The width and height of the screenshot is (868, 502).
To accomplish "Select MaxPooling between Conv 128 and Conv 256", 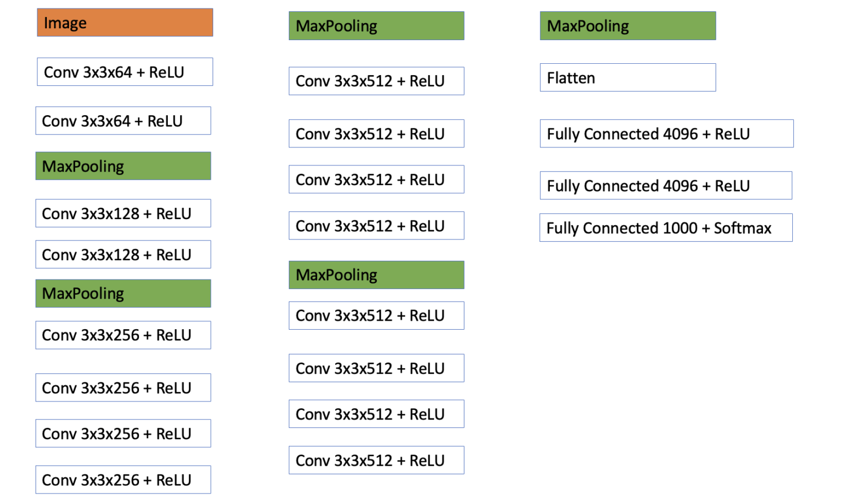I will pyautogui.click(x=123, y=294).
